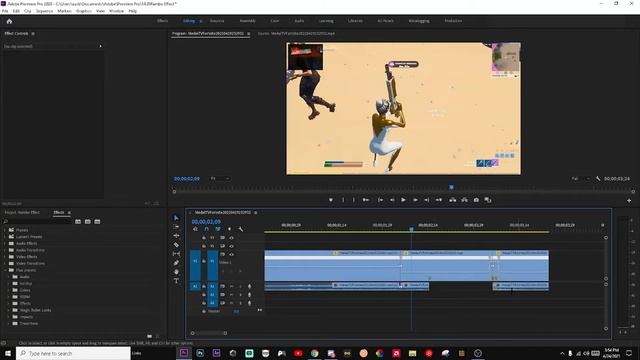Switch to the Editing workspace tab
This screenshot has width=640, height=360.
pos(189,21)
